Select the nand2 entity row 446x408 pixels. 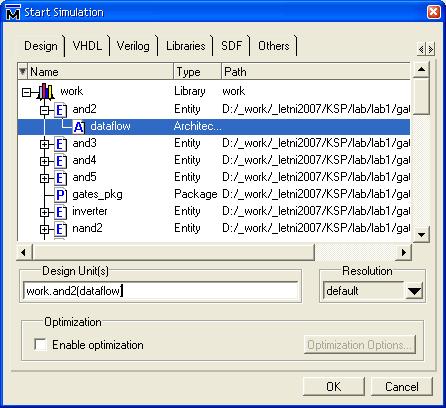tap(214, 229)
